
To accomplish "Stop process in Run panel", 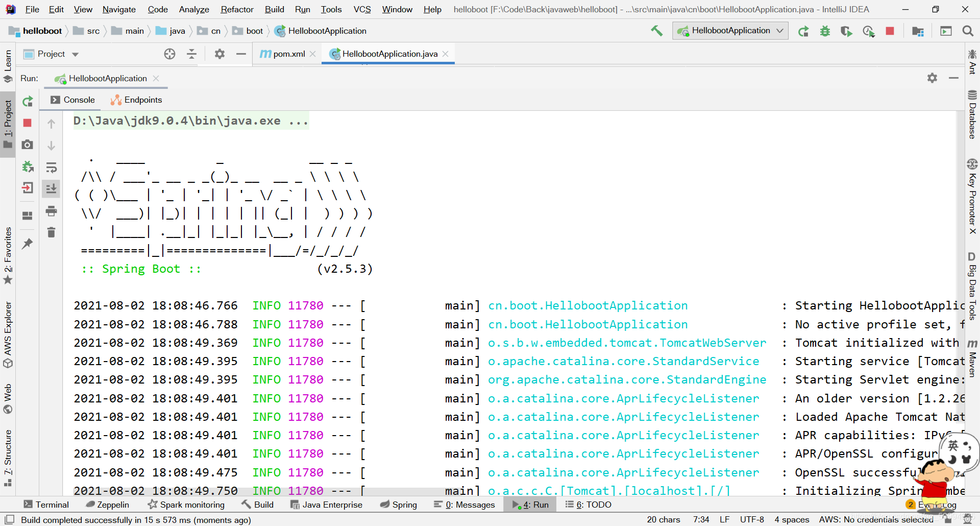I will click(x=28, y=123).
